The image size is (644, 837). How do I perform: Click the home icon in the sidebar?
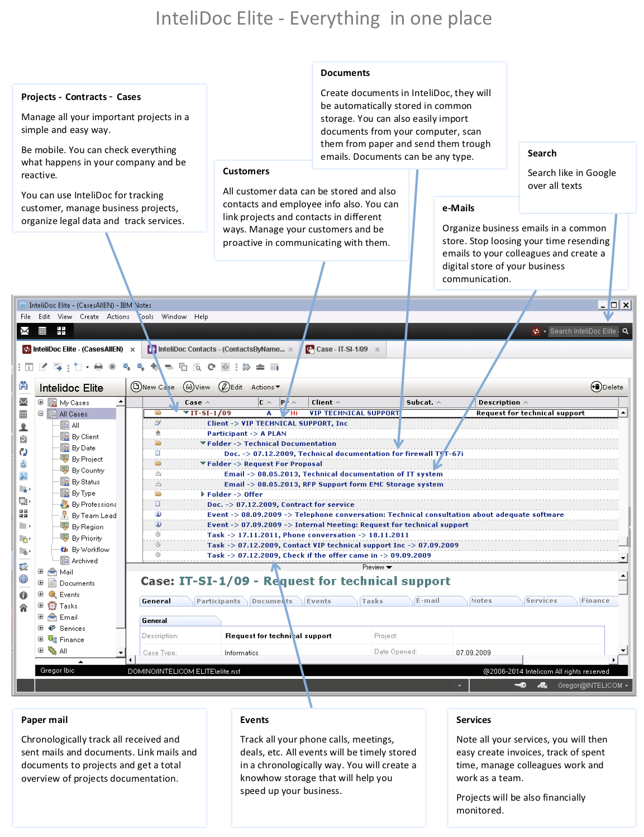tap(23, 608)
